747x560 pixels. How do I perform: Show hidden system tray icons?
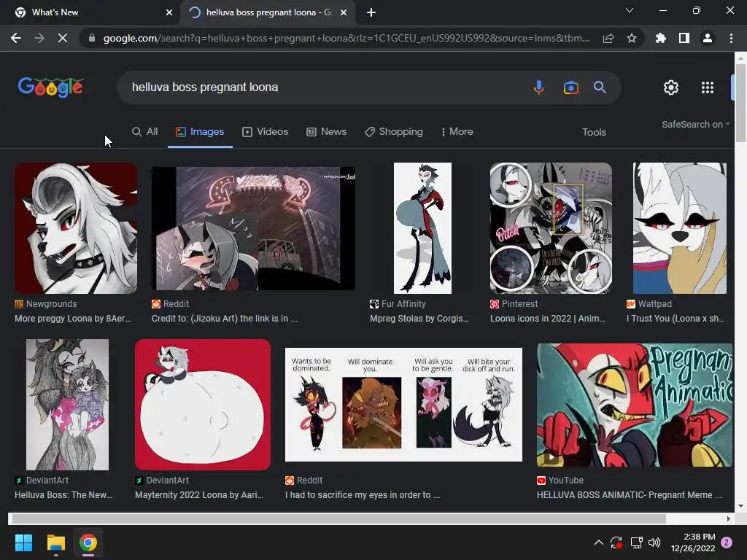click(x=599, y=542)
